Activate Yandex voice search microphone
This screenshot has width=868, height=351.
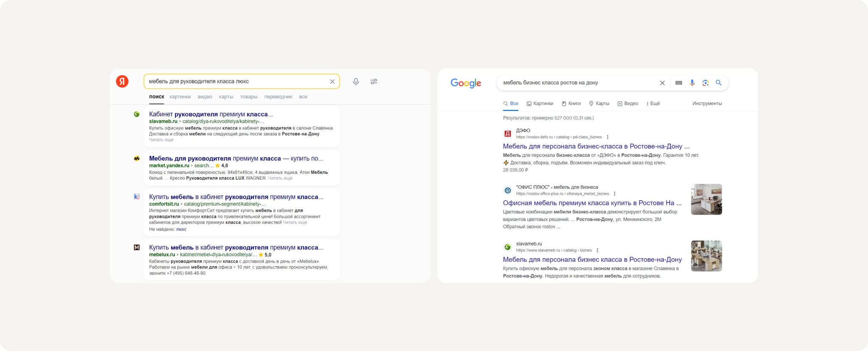pyautogui.click(x=356, y=81)
